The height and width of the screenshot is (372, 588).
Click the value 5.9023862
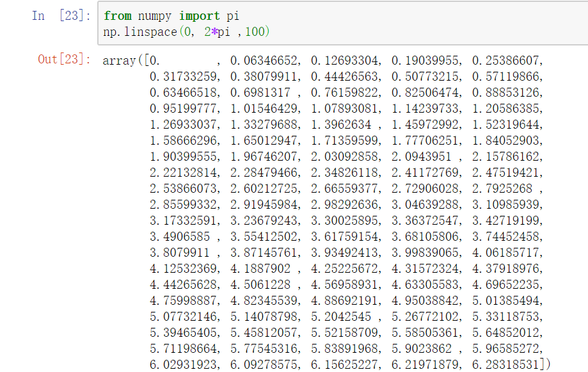(x=421, y=349)
